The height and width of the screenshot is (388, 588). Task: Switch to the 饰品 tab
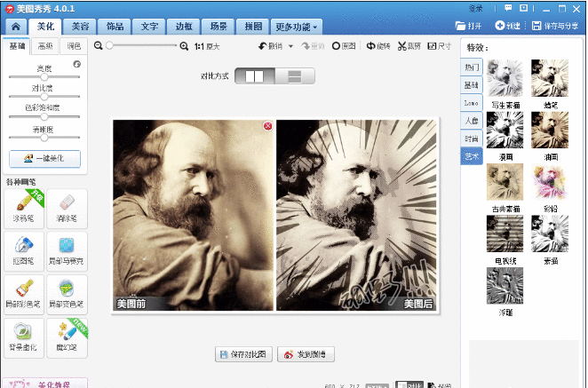tap(115, 27)
